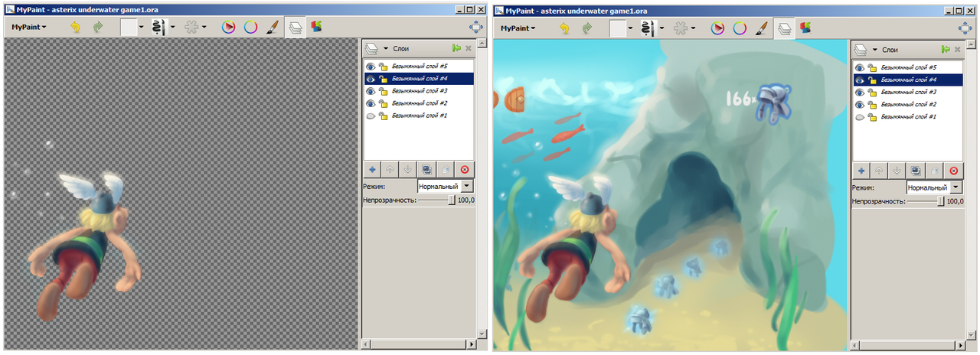Open color history dropdown arrow in left window
The image size is (980, 355).
(x=142, y=28)
